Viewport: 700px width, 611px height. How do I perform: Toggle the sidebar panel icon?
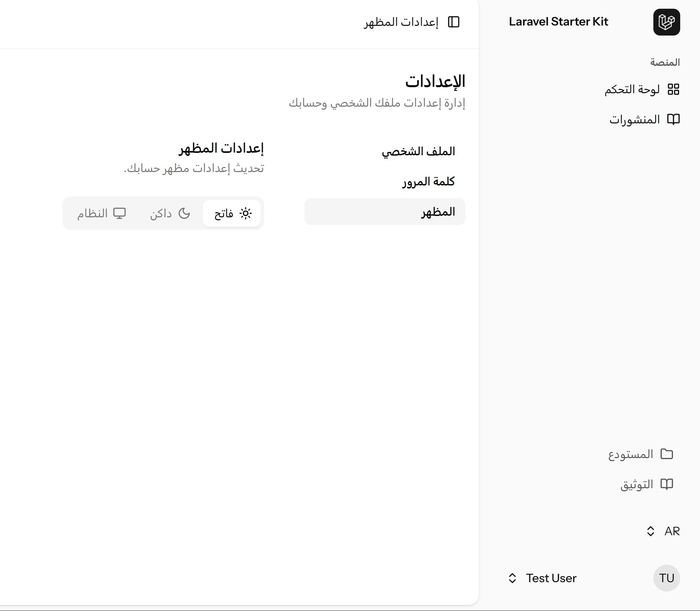pyautogui.click(x=453, y=22)
